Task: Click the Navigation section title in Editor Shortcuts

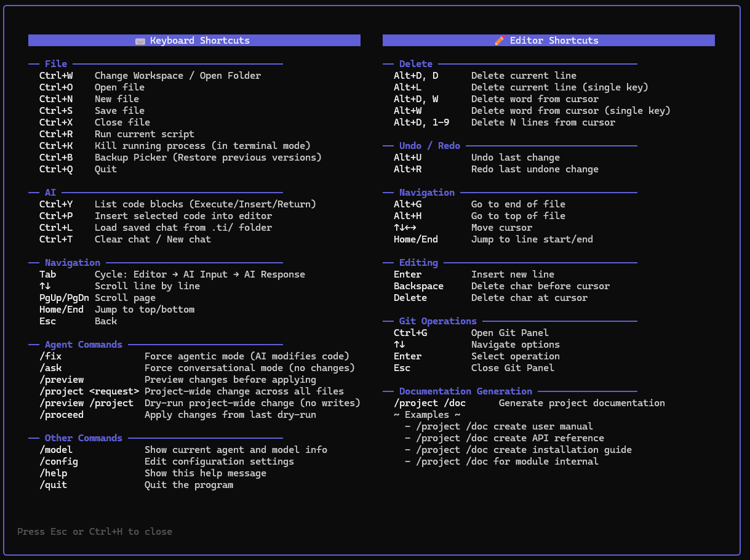Action: click(427, 192)
